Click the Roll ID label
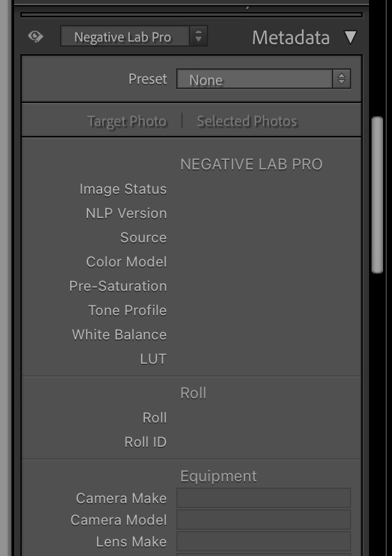The image size is (392, 556). (146, 442)
